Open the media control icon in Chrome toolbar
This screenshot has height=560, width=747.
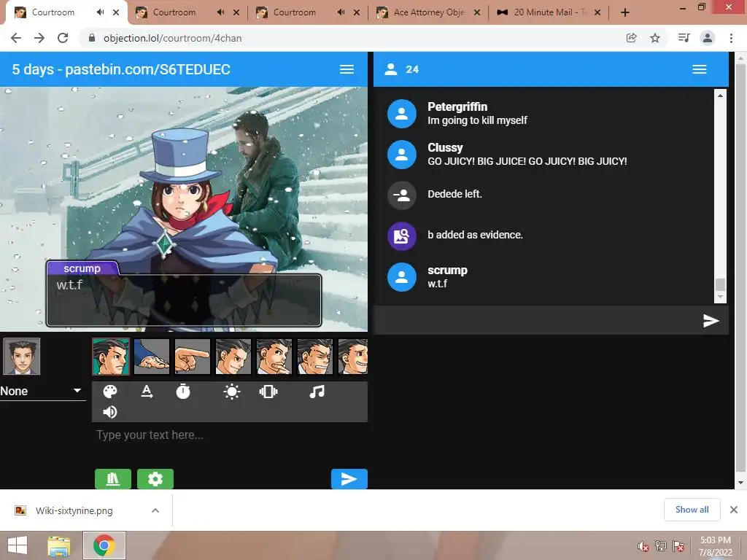pyautogui.click(x=684, y=38)
